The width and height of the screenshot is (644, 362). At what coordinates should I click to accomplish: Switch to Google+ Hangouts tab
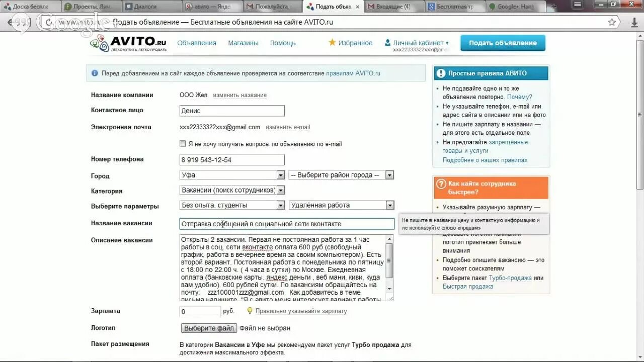click(516, 7)
